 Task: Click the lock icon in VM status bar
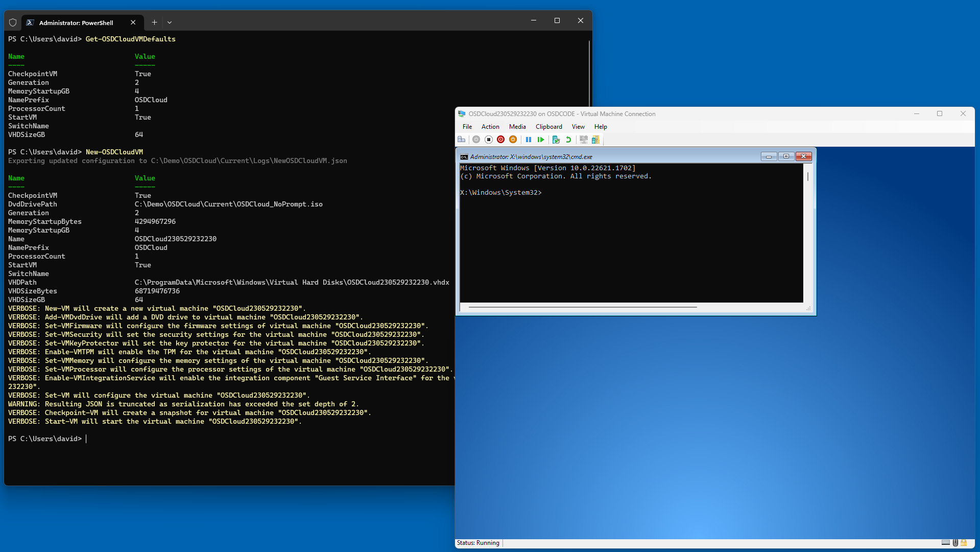(964, 543)
